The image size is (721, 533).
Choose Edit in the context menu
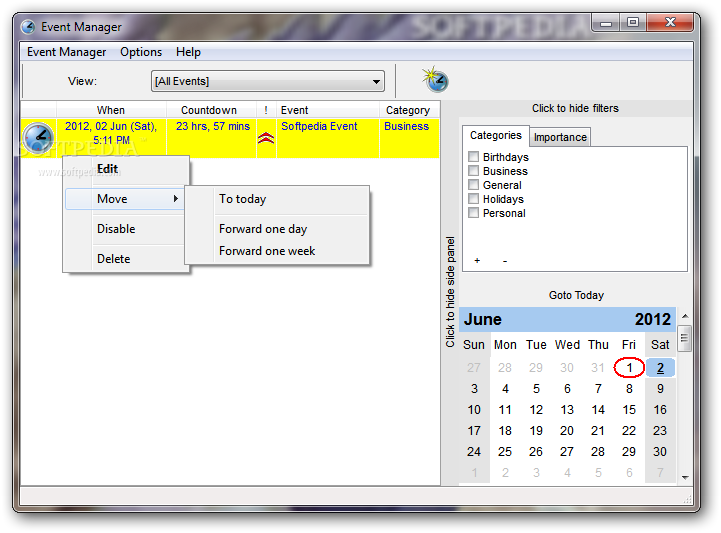tap(126, 169)
